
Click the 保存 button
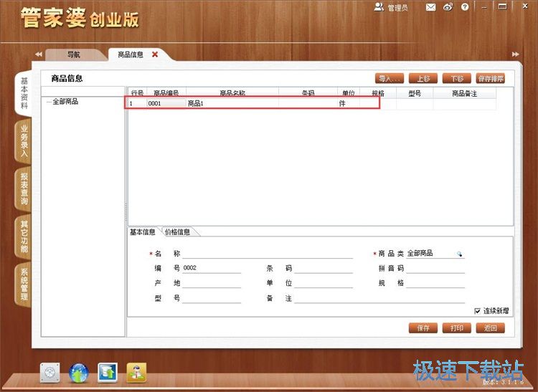[x=423, y=328]
